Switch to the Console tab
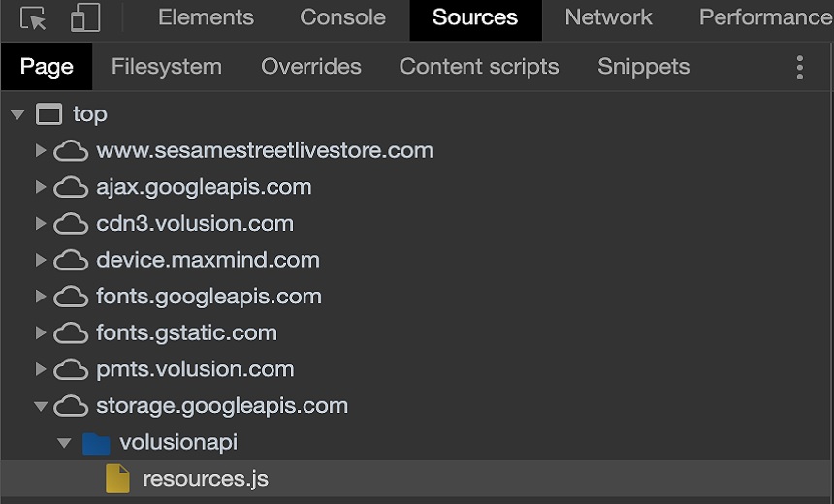The width and height of the screenshot is (834, 504). (x=342, y=17)
